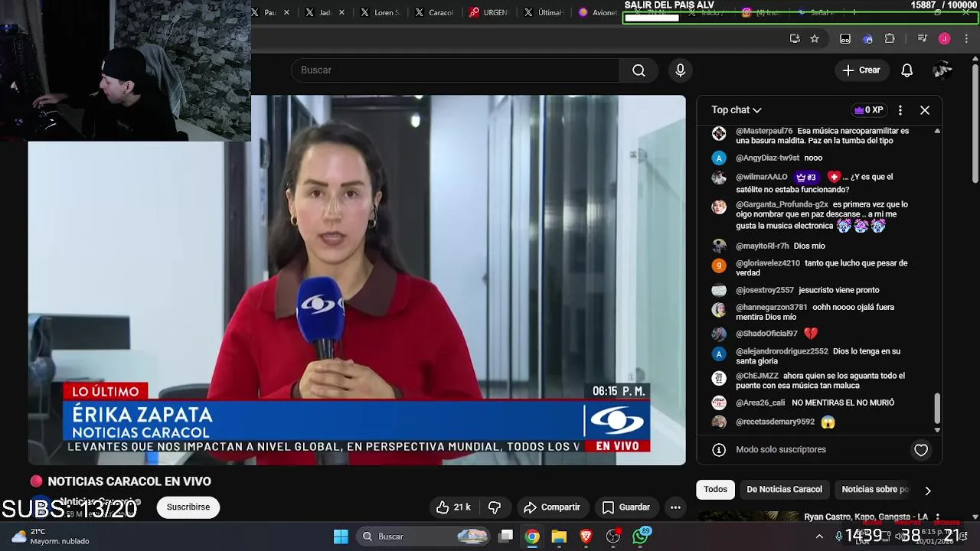The image size is (980, 551).
Task: Click @alejandrorodriguez2552 username in chat
Action: pos(782,351)
